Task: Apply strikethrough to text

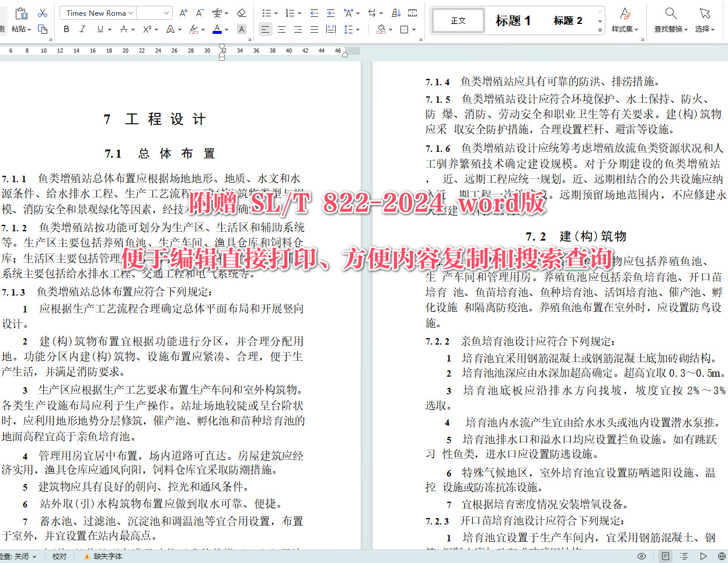Action: coord(124,29)
